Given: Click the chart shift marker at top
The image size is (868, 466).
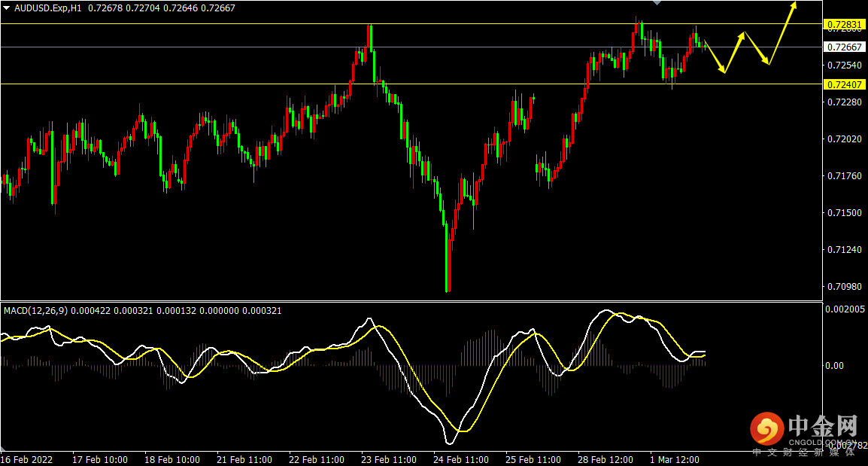Looking at the screenshot, I should coord(657,3).
